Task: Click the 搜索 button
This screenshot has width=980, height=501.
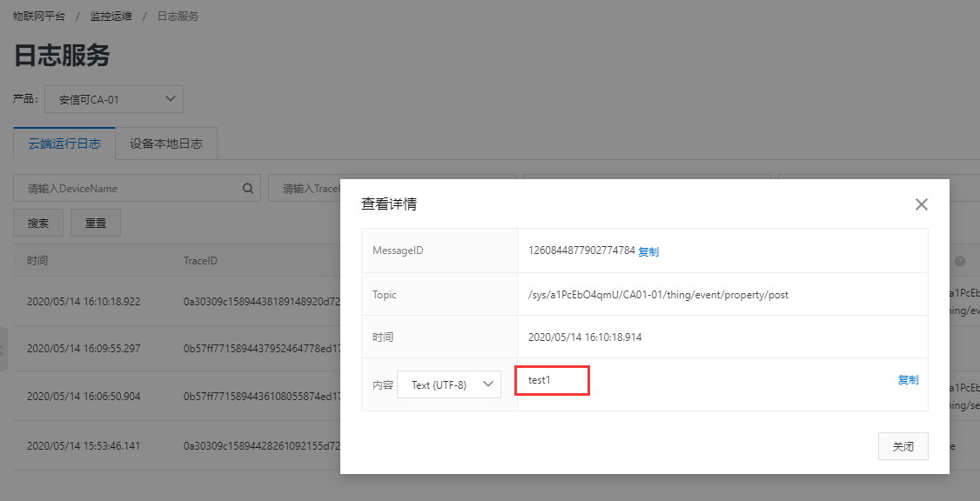Action: [x=38, y=223]
